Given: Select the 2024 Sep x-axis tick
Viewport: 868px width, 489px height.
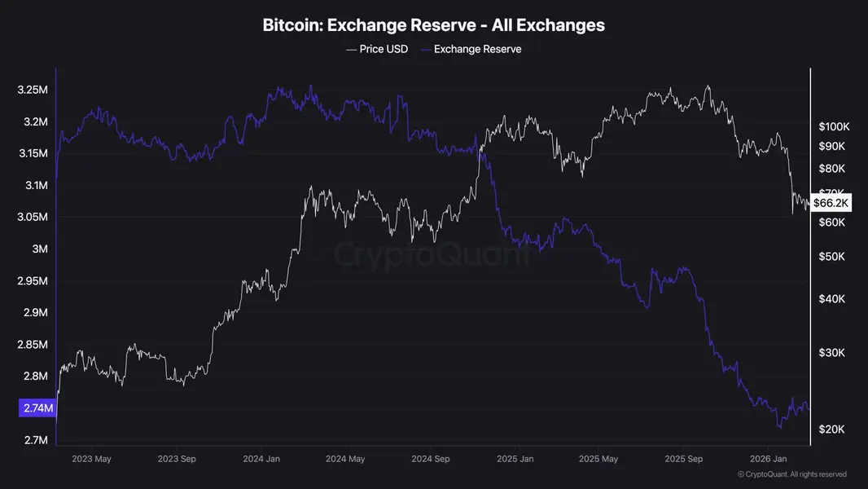Looking at the screenshot, I should [431, 459].
